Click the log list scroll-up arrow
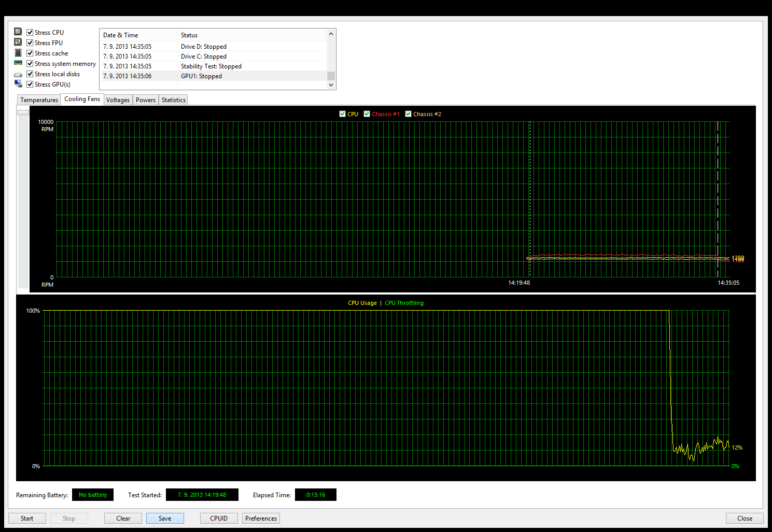The image size is (772, 532). pyautogui.click(x=331, y=34)
